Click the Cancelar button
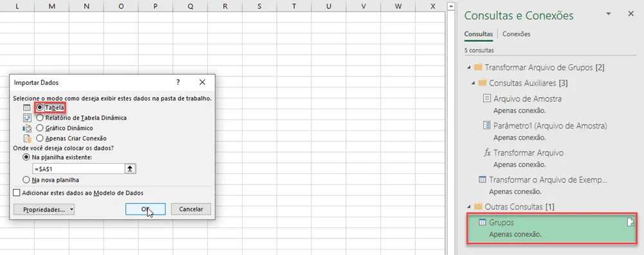The width and height of the screenshot is (644, 255). click(x=191, y=209)
